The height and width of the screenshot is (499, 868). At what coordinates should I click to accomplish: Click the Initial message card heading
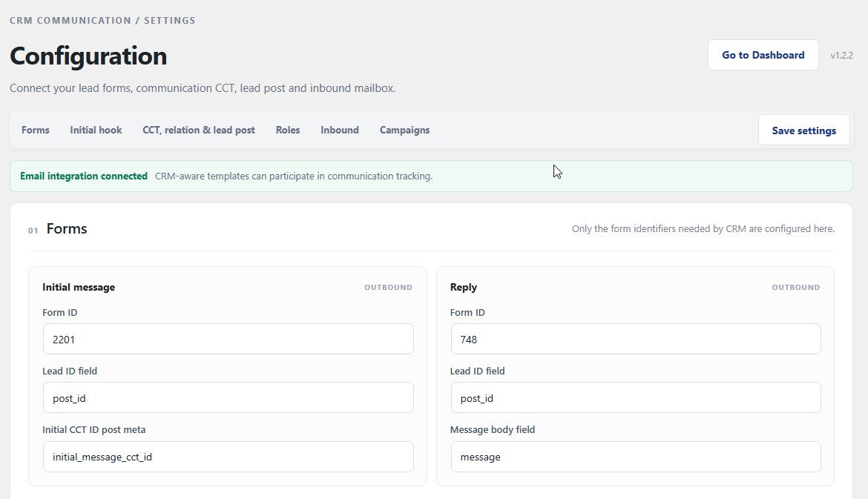click(79, 287)
